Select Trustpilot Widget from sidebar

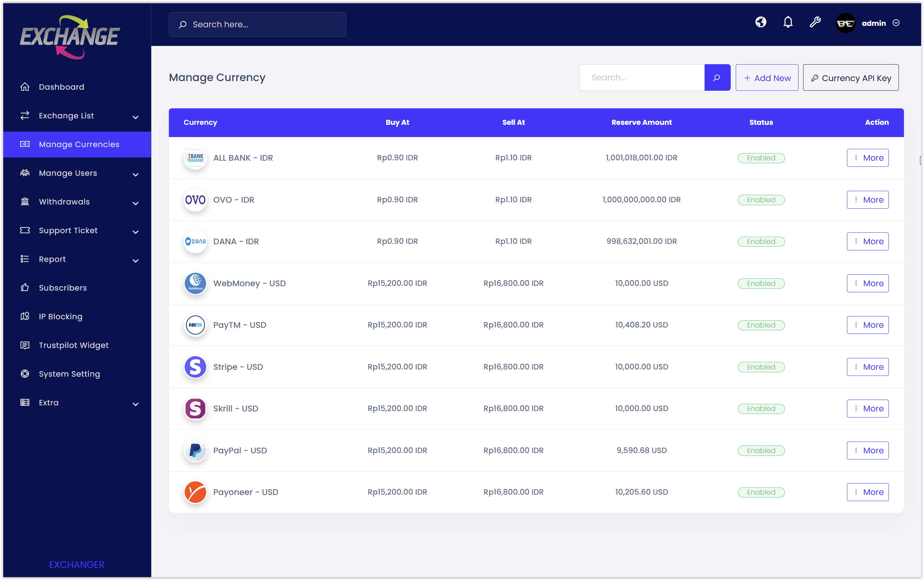pos(73,345)
